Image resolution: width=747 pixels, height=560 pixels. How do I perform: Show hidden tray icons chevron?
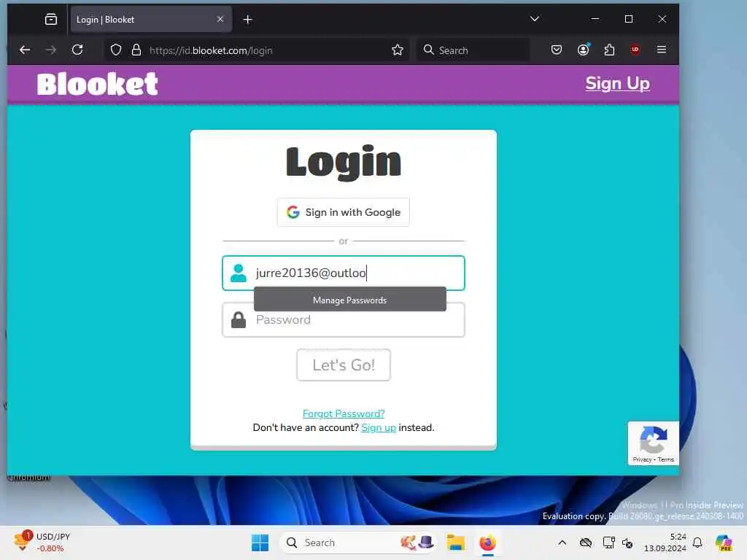point(562,542)
